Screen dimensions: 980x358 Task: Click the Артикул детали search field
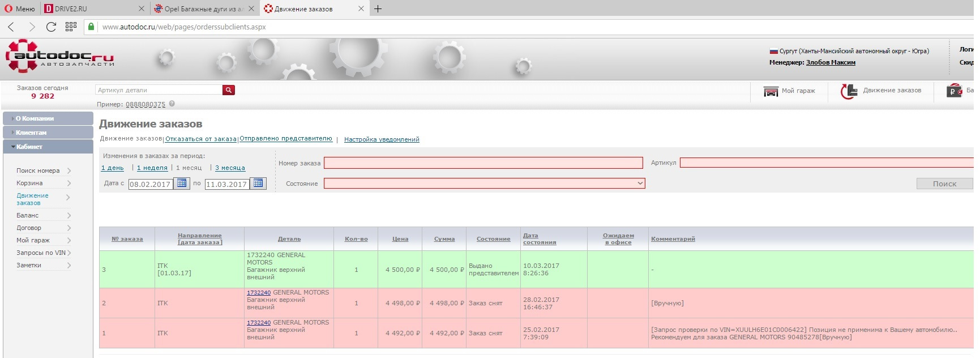click(159, 90)
